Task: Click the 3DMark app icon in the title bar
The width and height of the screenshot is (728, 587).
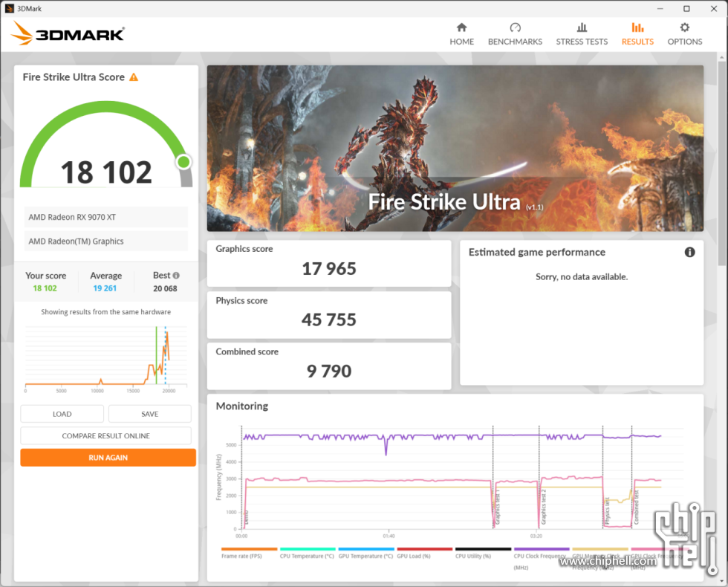Action: pos(9,8)
